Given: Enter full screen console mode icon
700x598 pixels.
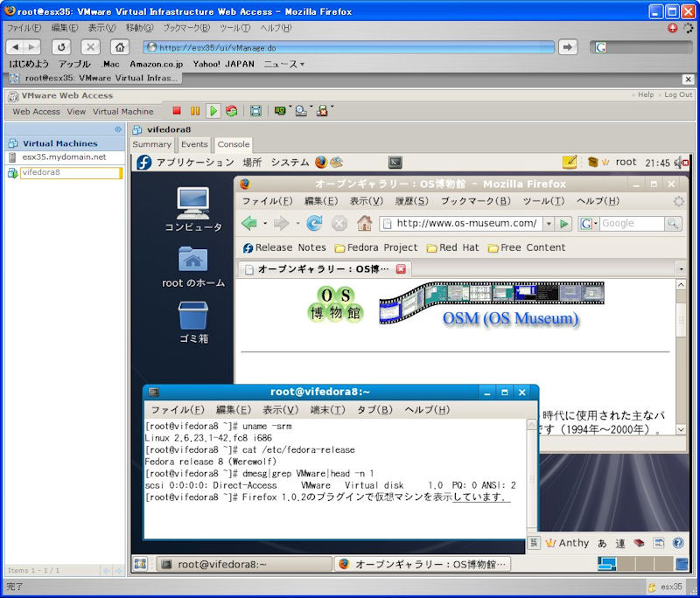Looking at the screenshot, I should point(255,111).
